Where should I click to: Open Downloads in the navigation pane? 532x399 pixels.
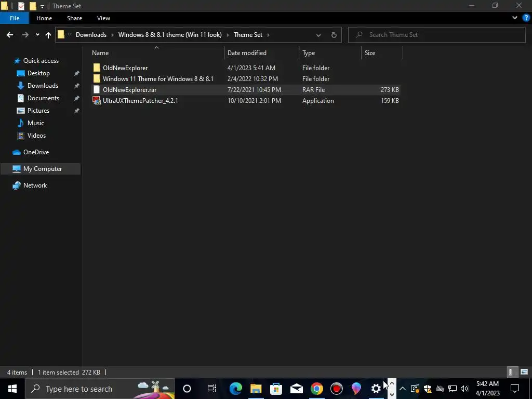pyautogui.click(x=43, y=86)
